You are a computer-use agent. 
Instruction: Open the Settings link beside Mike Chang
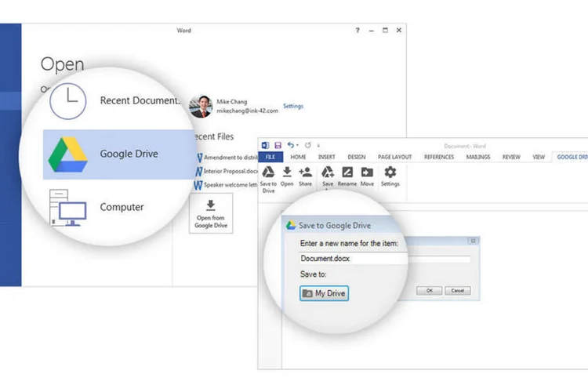point(293,106)
